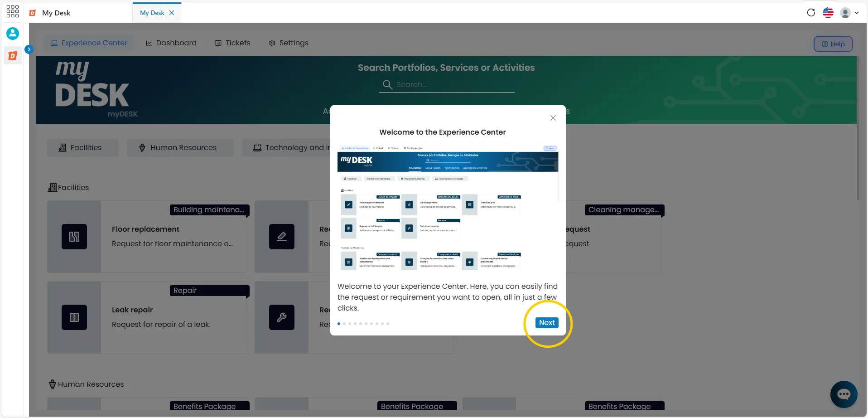The height and width of the screenshot is (418, 868).
Task: Select the first tour step dot
Action: tap(339, 324)
